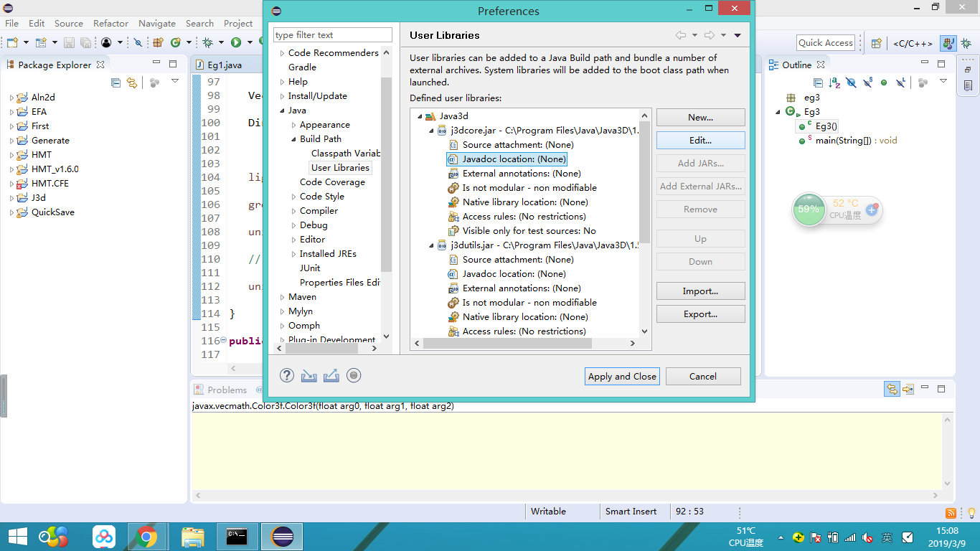Click the New Java Package icon in toolbar
Viewport: 980px width, 551px height.
[x=159, y=43]
